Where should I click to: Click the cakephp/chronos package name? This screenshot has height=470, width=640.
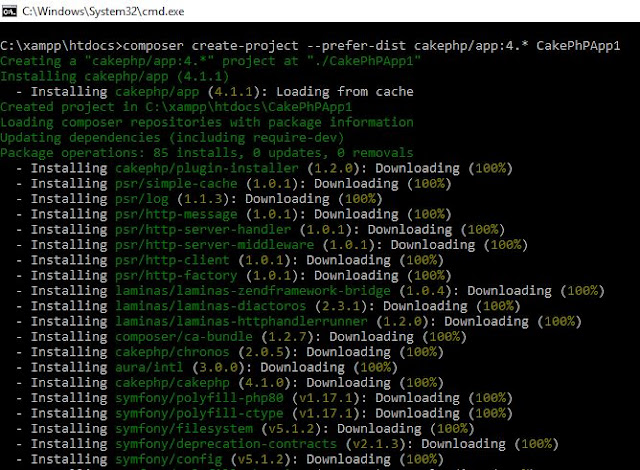pos(172,352)
